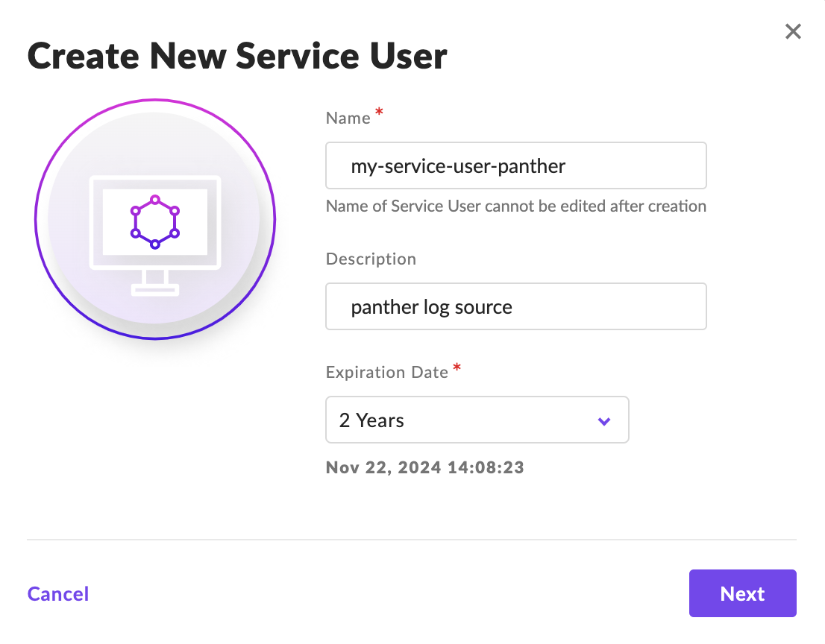The height and width of the screenshot is (644, 825).
Task: Click the Cancel link
Action: pyautogui.click(x=58, y=594)
